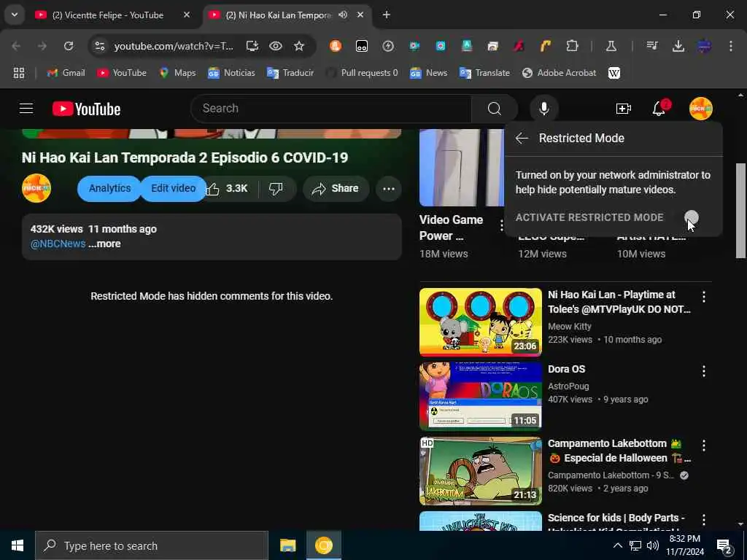Image resolution: width=747 pixels, height=560 pixels.
Task: Open YouTube bookmark in bookmarks bar
Action: click(x=122, y=73)
